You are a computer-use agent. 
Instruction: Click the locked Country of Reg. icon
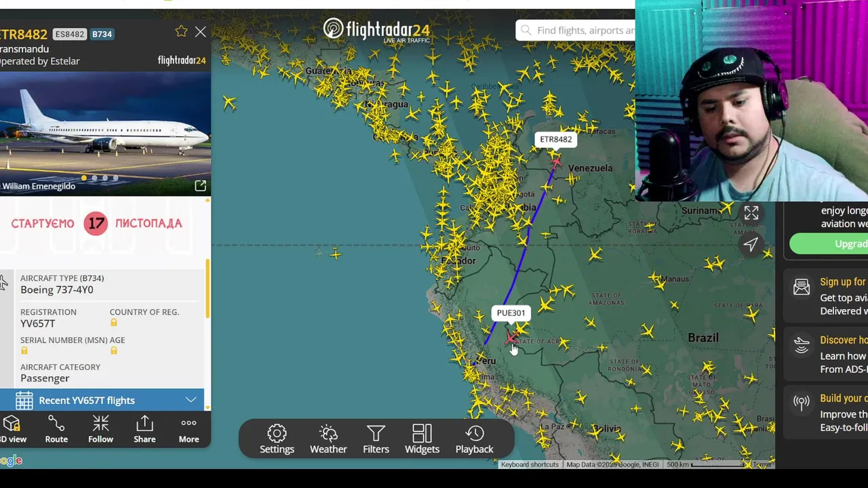(x=113, y=323)
